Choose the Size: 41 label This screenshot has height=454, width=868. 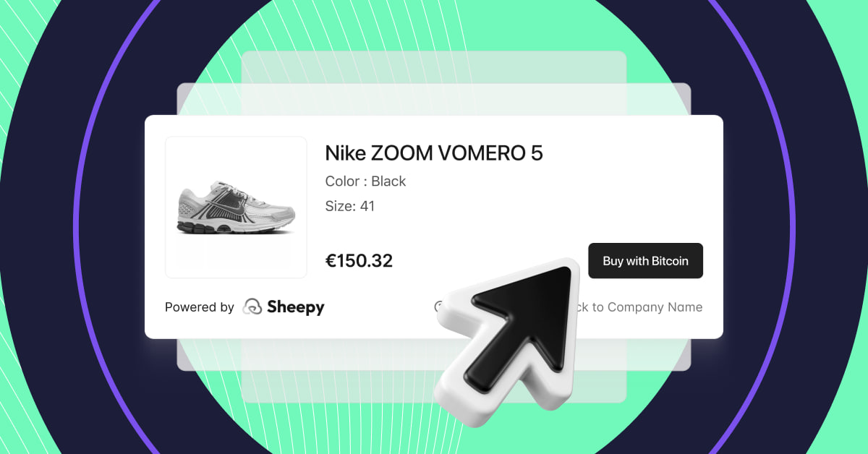click(x=350, y=206)
